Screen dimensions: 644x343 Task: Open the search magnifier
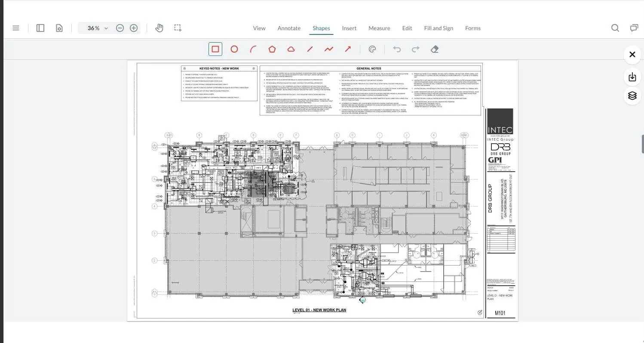point(615,28)
